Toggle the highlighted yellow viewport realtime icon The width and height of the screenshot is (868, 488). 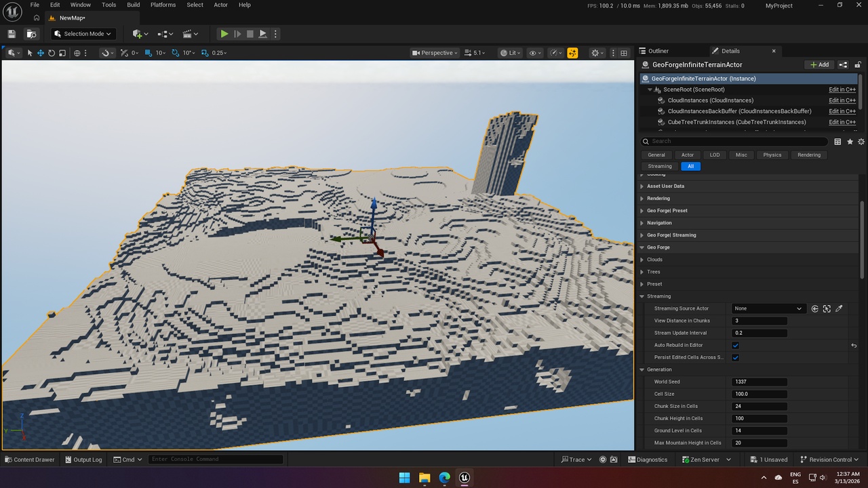[572, 53]
